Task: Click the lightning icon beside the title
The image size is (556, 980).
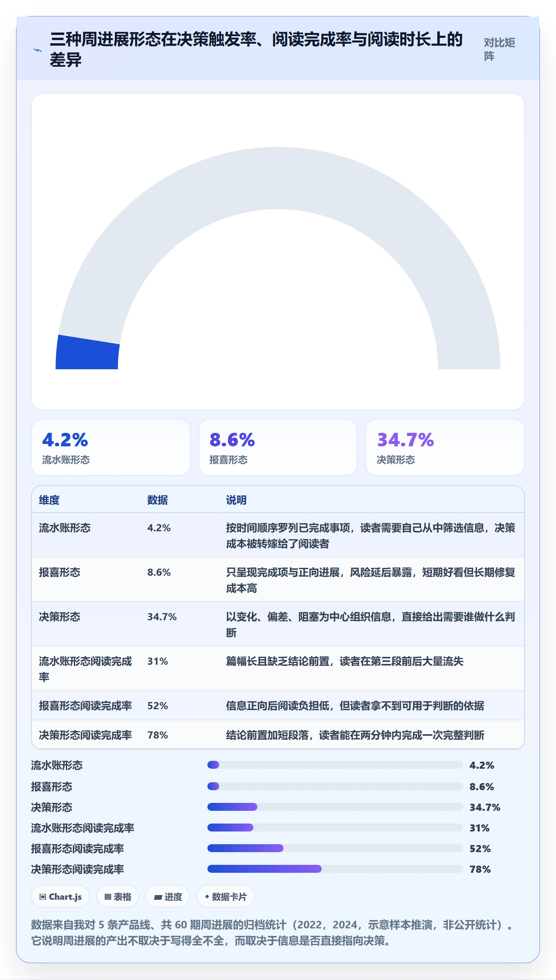Action: tap(38, 50)
